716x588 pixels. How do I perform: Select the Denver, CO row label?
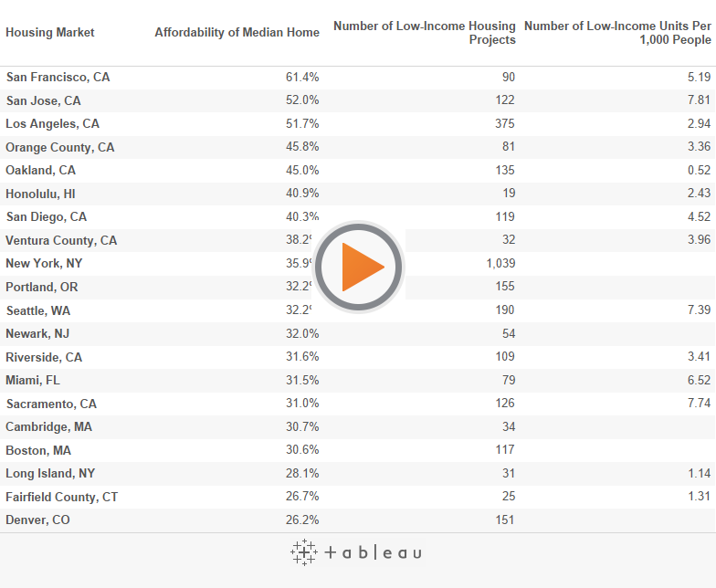point(38,520)
